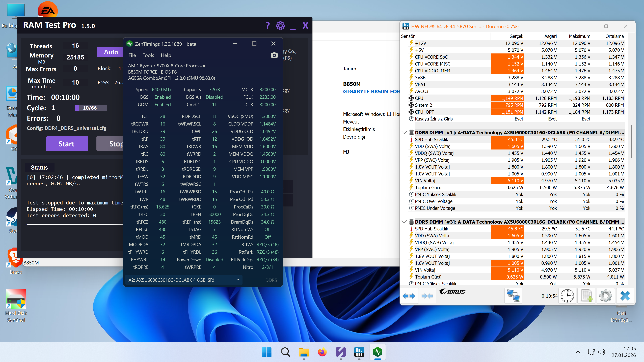Select the CPU VCORE SoC sensor row

click(x=516, y=57)
